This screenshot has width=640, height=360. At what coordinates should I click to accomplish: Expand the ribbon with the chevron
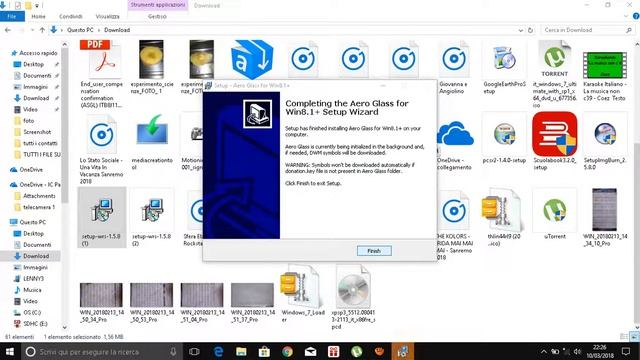coord(626,16)
